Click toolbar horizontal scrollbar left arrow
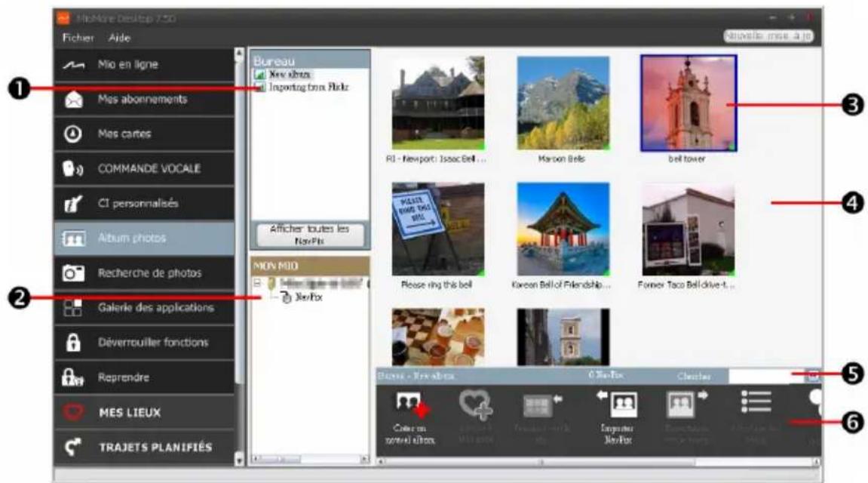 click(380, 461)
